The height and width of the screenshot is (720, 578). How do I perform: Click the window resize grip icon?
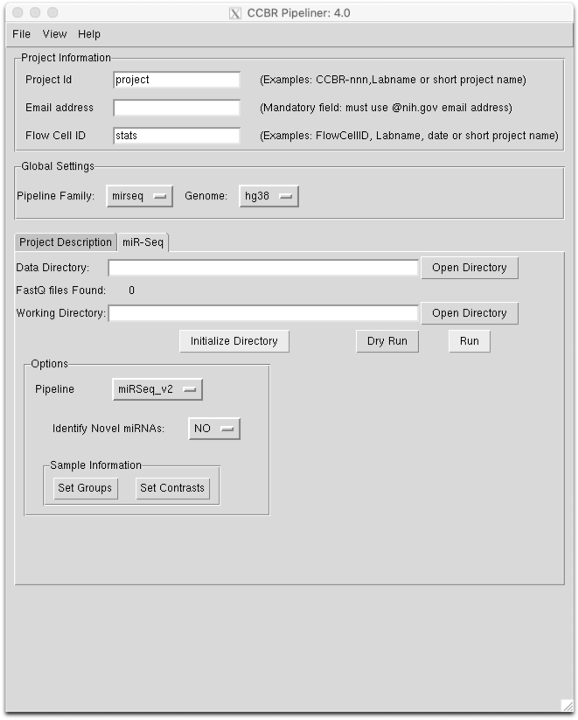click(x=567, y=705)
